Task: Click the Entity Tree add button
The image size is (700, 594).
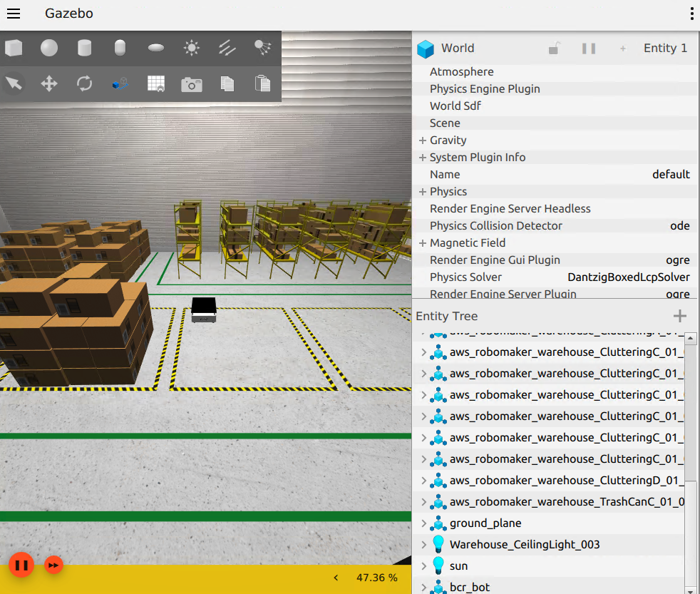Action: pyautogui.click(x=679, y=316)
